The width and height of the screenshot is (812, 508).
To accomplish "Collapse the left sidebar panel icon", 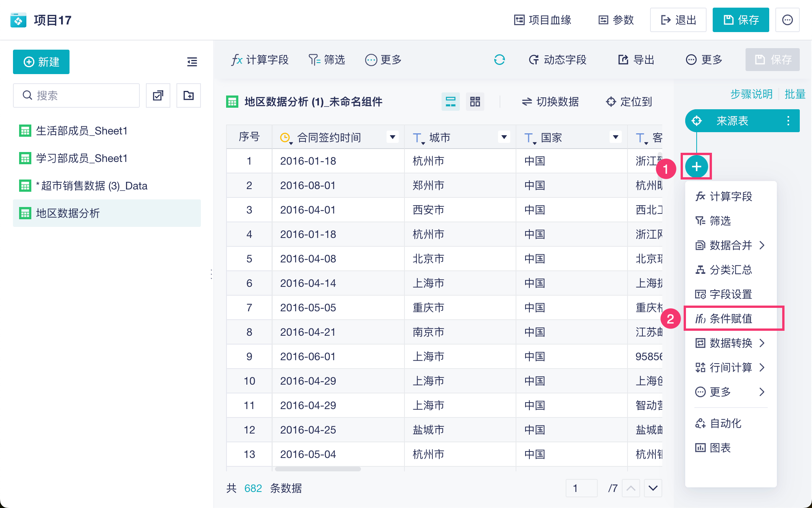I will point(192,61).
